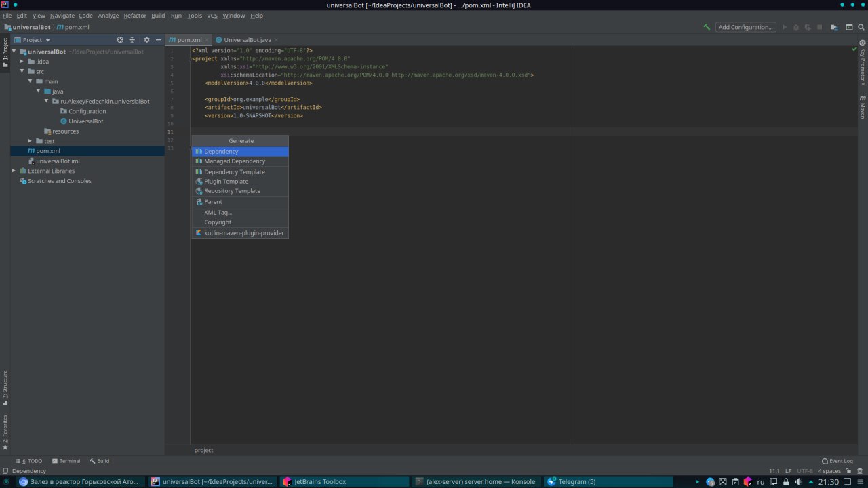Select kotlin-maven-plugin-provider entry
This screenshot has width=868, height=488.
point(240,233)
